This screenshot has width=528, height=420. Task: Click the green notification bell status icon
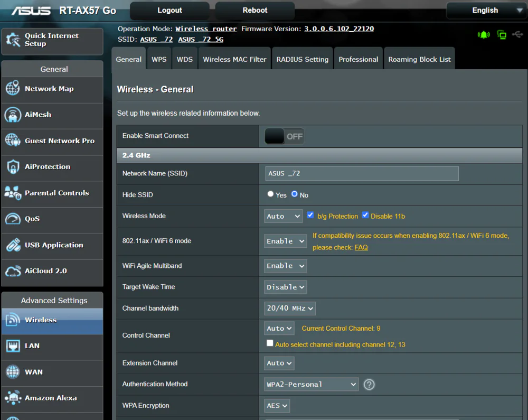pos(484,35)
